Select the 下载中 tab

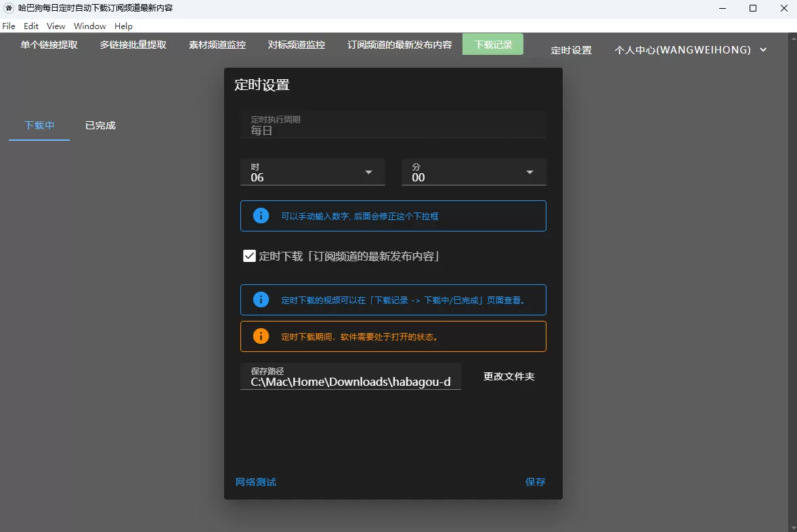pyautogui.click(x=39, y=125)
